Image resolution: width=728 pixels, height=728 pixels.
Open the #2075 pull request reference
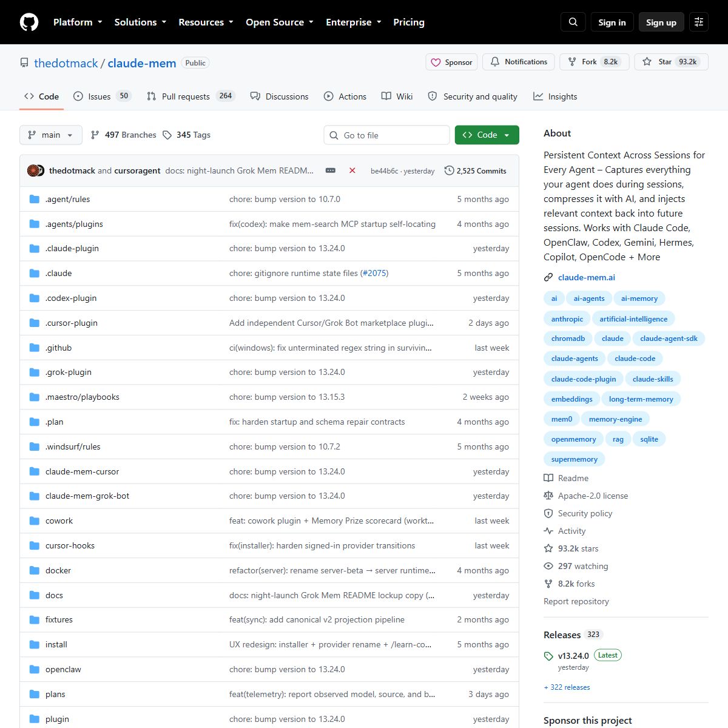(x=374, y=273)
